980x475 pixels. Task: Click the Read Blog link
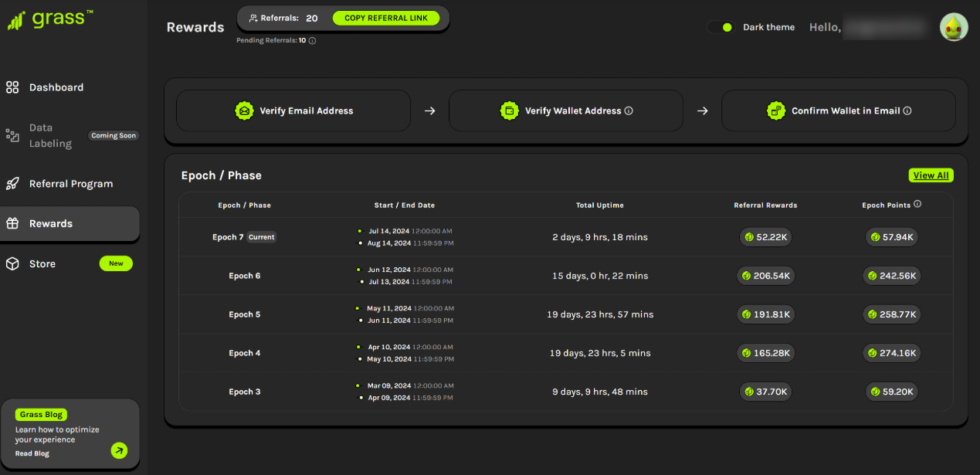32,453
